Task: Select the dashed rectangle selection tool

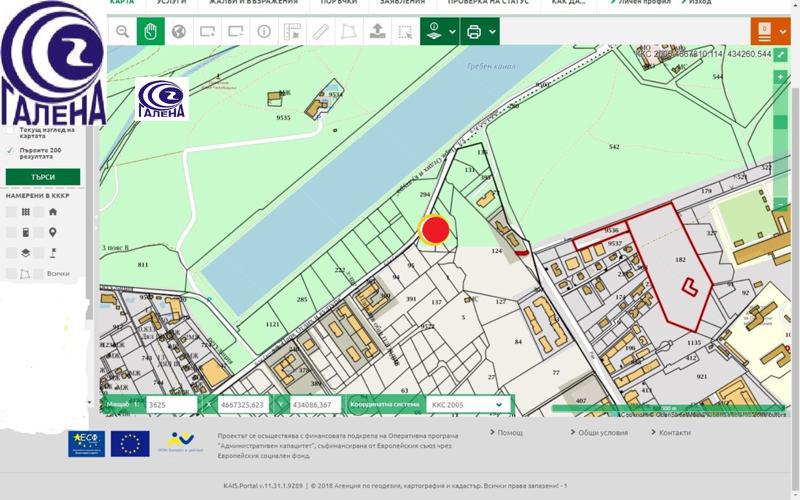Action: pos(404,31)
